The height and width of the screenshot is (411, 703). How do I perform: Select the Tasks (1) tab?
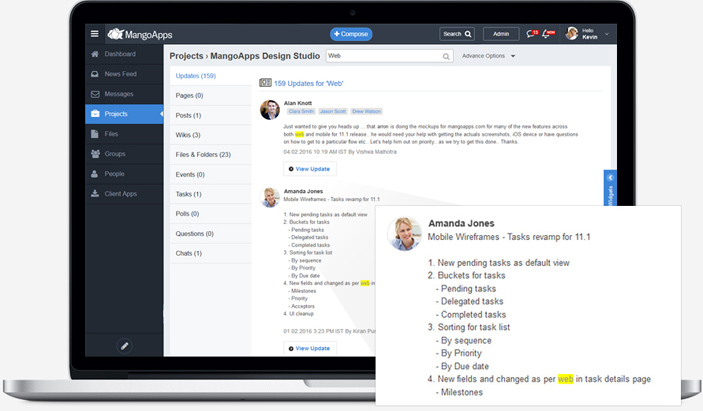click(x=211, y=194)
